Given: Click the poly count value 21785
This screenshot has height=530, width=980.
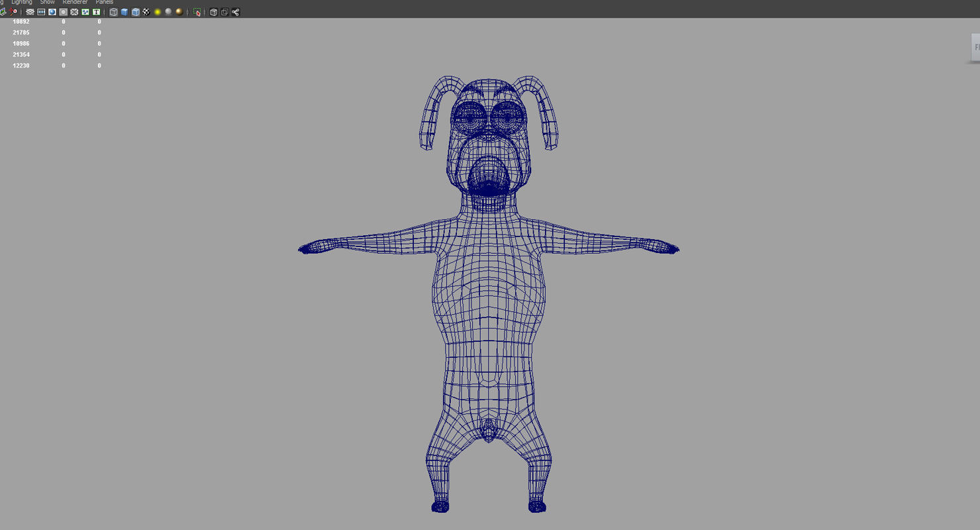Looking at the screenshot, I should coord(21,32).
